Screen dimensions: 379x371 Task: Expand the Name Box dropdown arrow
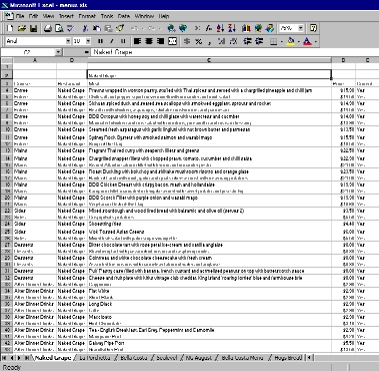coord(58,52)
